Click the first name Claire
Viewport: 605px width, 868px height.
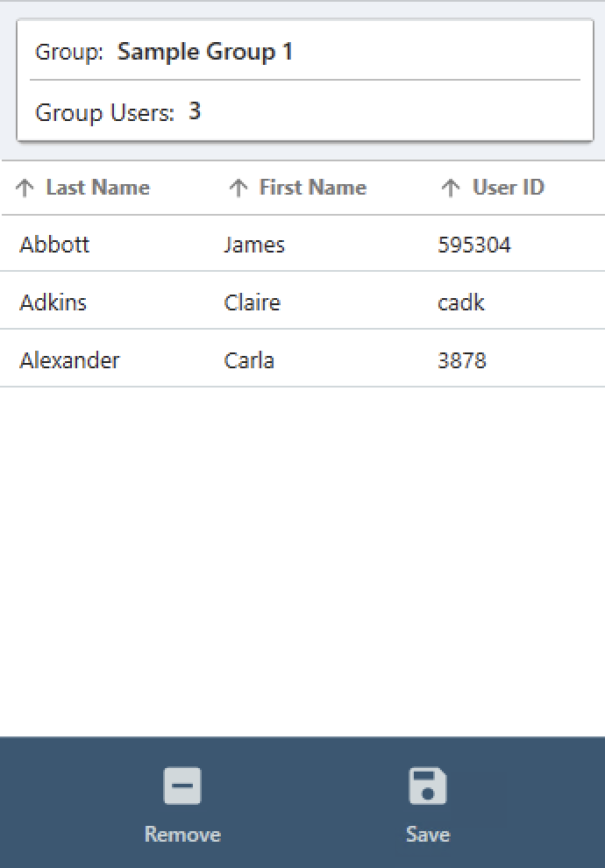(253, 302)
